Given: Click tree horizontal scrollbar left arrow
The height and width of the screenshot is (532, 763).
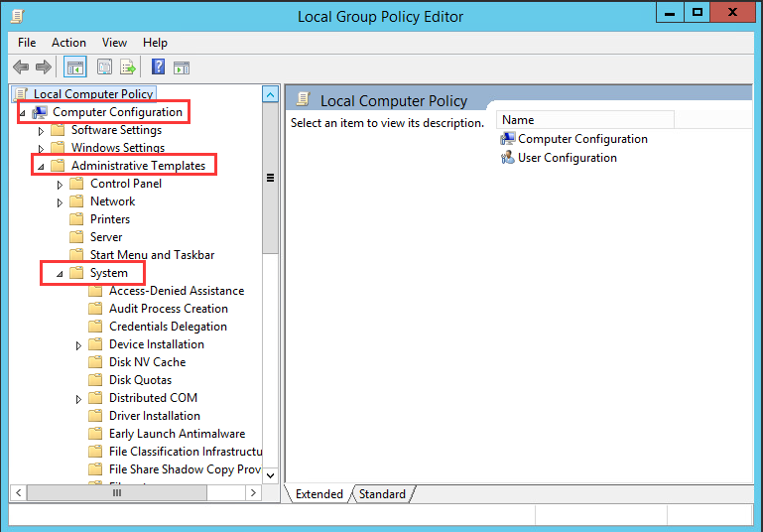Looking at the screenshot, I should click(18, 492).
